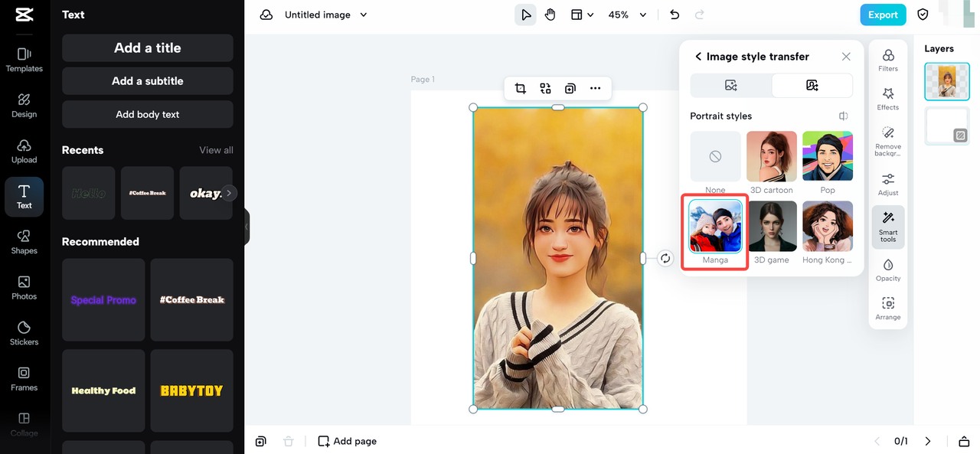Close the Image style transfer panel
Viewport: 980px width, 454px height.
click(846, 57)
